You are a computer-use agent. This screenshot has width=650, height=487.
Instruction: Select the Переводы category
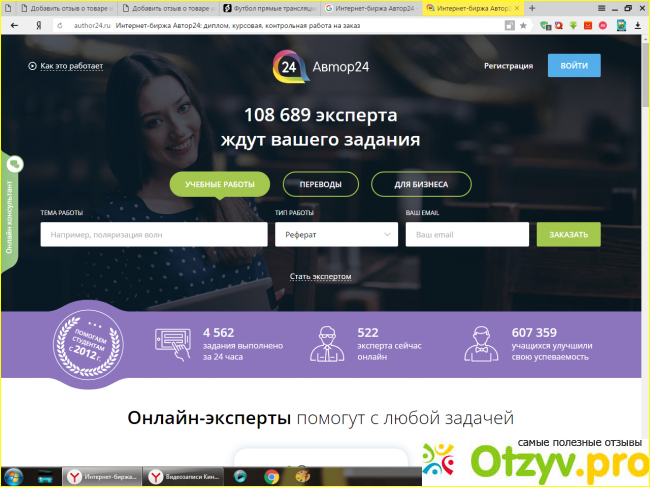(320, 185)
